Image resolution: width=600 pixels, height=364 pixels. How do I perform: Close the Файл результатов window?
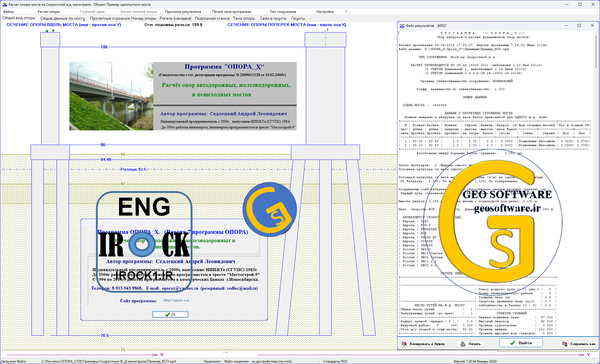coord(592,25)
